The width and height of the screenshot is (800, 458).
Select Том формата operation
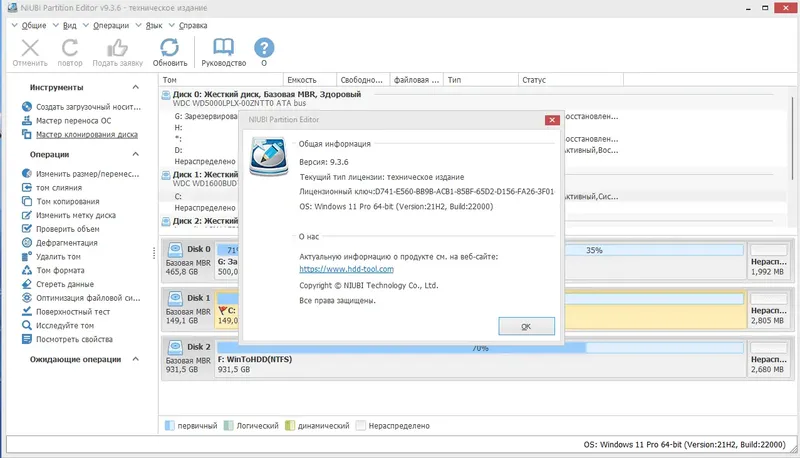tap(54, 270)
